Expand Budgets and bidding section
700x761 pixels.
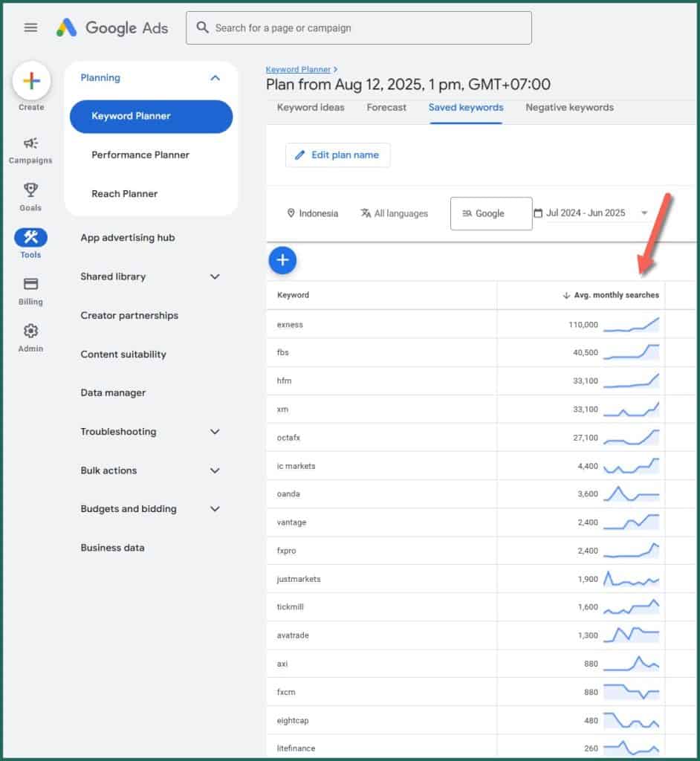click(215, 508)
